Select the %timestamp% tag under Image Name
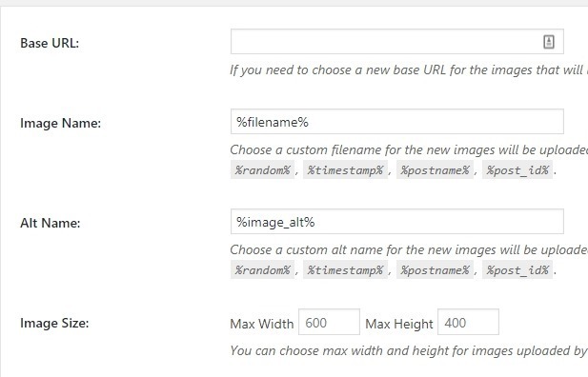The width and height of the screenshot is (588, 377). 345,170
